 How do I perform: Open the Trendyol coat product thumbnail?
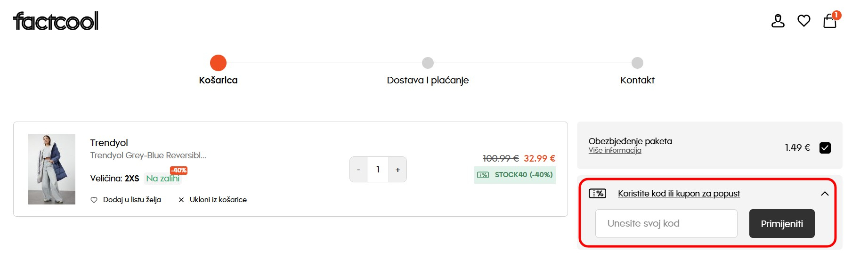[52, 169]
